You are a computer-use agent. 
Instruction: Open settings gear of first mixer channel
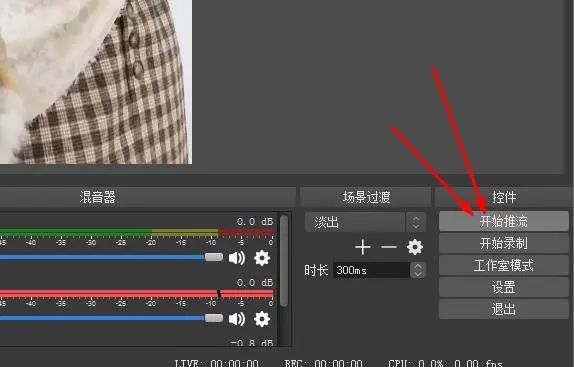click(262, 258)
